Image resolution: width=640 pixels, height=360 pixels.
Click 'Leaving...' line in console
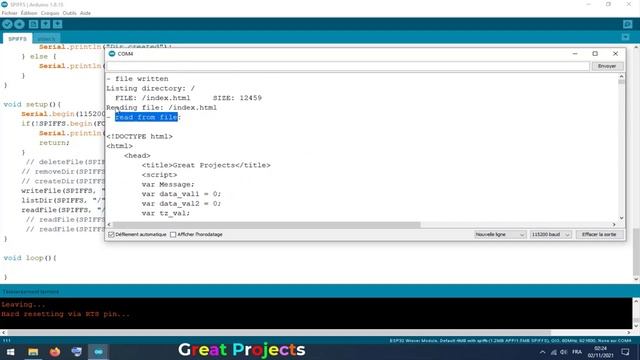23,304
